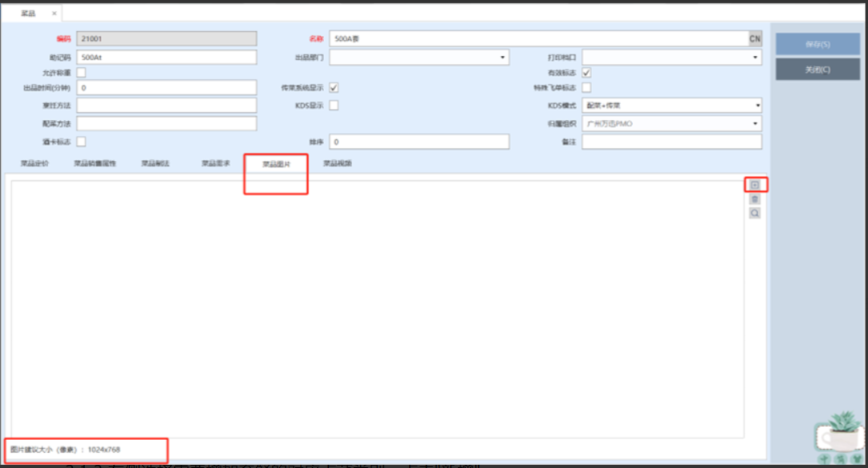The image size is (868, 468).
Task: Uncheck the 传菜系统显示 checkbox
Action: (334, 87)
